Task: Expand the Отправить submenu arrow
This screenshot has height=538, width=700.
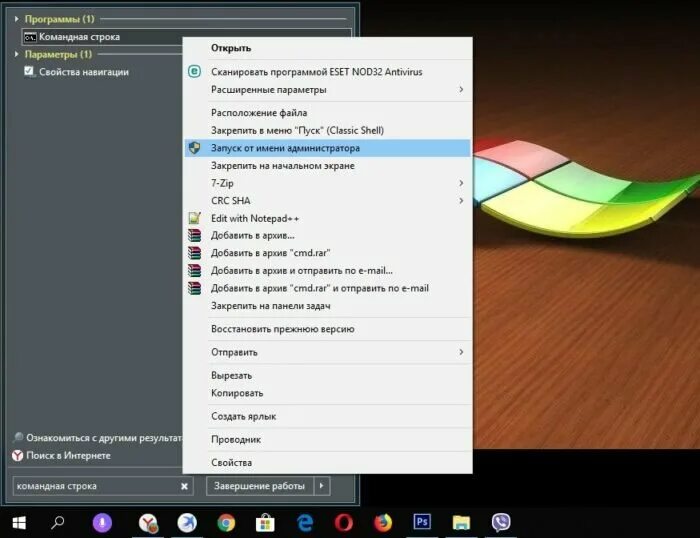Action: point(461,352)
